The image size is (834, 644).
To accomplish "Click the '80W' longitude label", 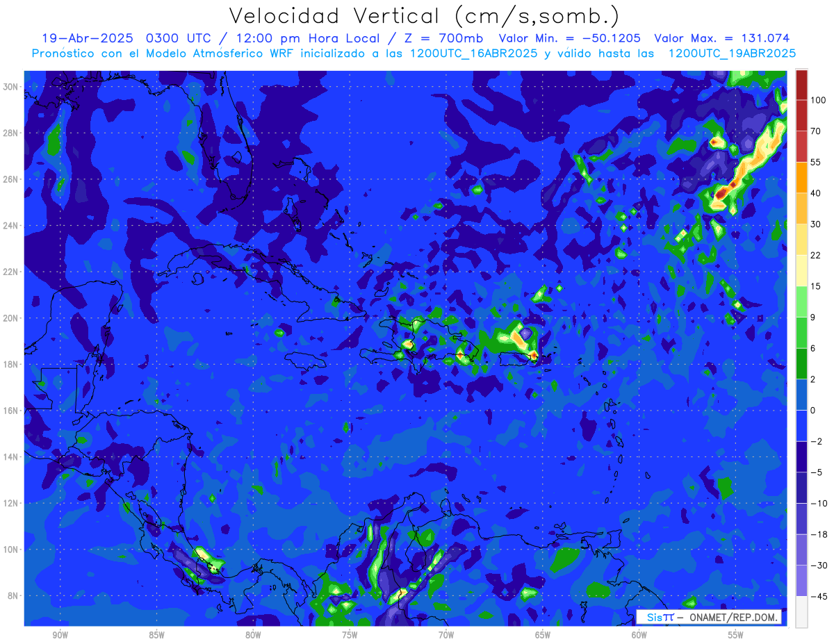I will pos(253,635).
